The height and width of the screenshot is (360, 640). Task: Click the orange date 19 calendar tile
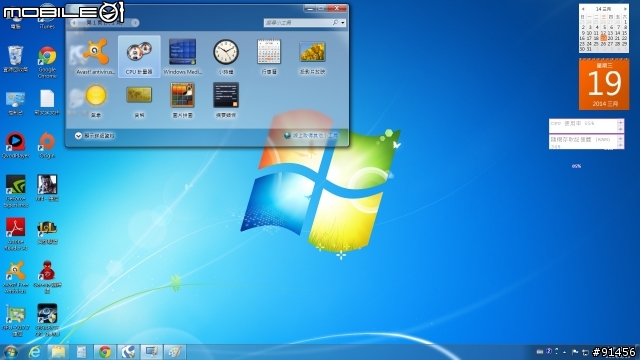[x=604, y=84]
